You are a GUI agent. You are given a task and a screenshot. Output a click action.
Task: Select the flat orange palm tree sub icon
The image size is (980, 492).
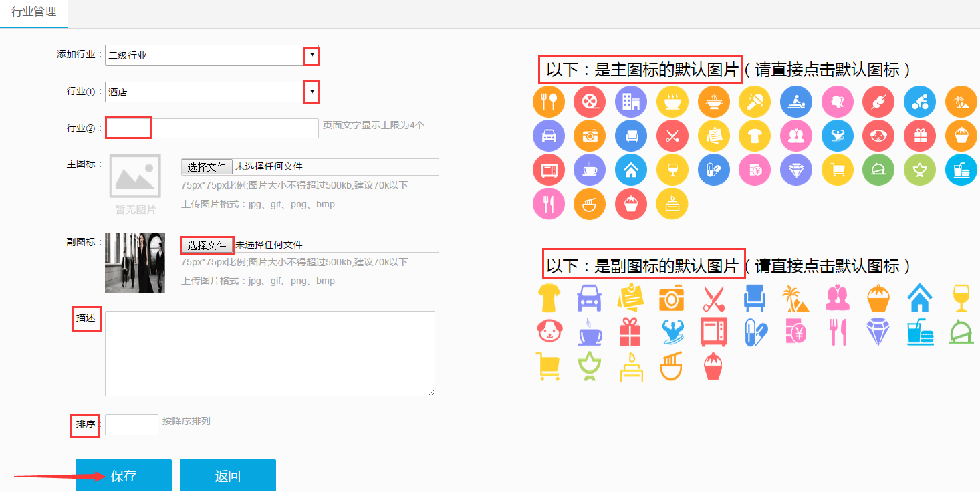tap(795, 299)
